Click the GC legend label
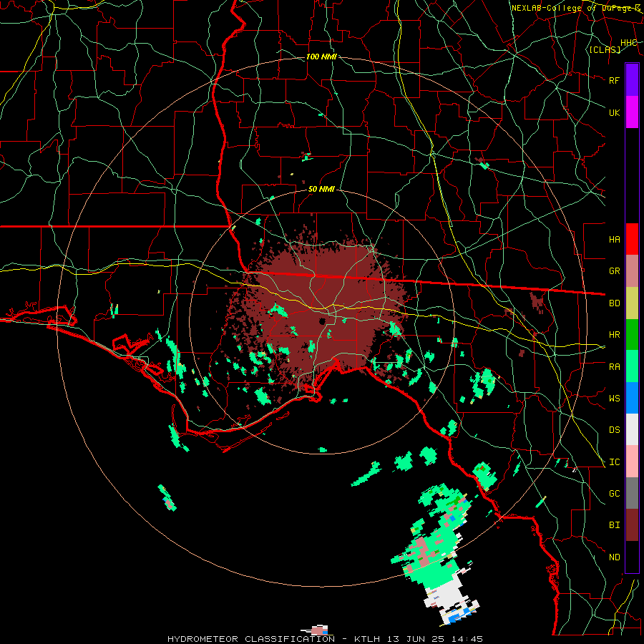The height and width of the screenshot is (644, 644). [x=614, y=494]
